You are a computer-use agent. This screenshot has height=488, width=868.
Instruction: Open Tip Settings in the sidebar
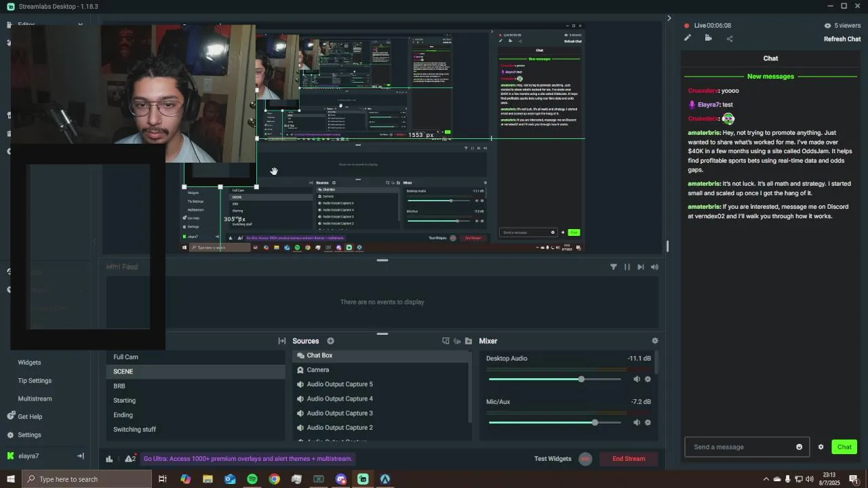click(x=35, y=381)
